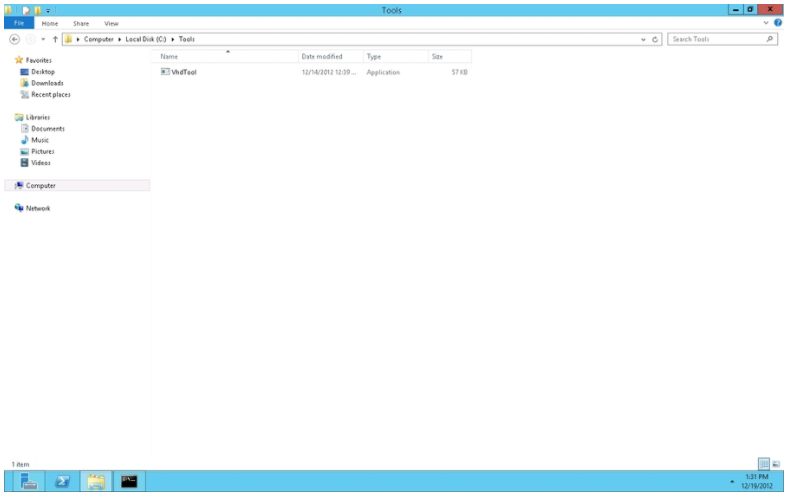Open Downloads under Favorites
The width and height of the screenshot is (790, 497).
pyautogui.click(x=47, y=83)
